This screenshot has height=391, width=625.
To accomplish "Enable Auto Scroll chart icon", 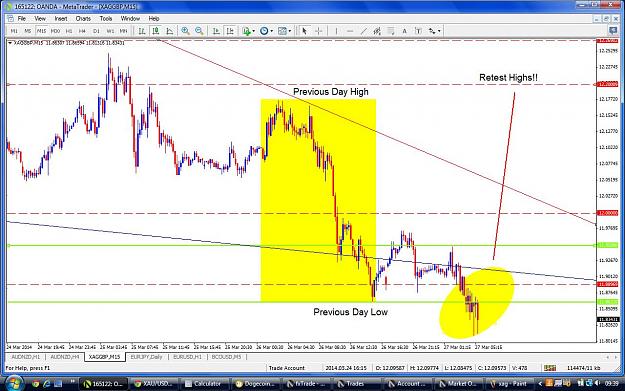I will tap(216, 31).
